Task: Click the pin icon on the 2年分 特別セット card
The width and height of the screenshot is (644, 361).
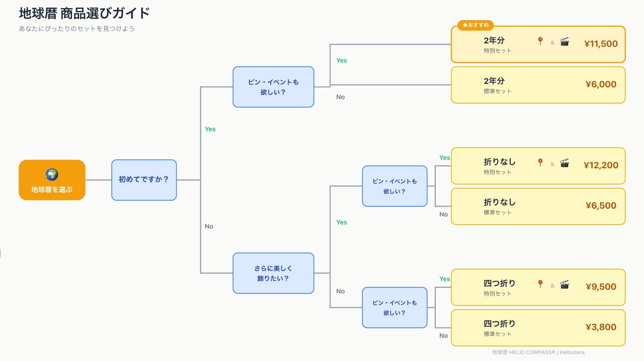Action: tap(540, 41)
